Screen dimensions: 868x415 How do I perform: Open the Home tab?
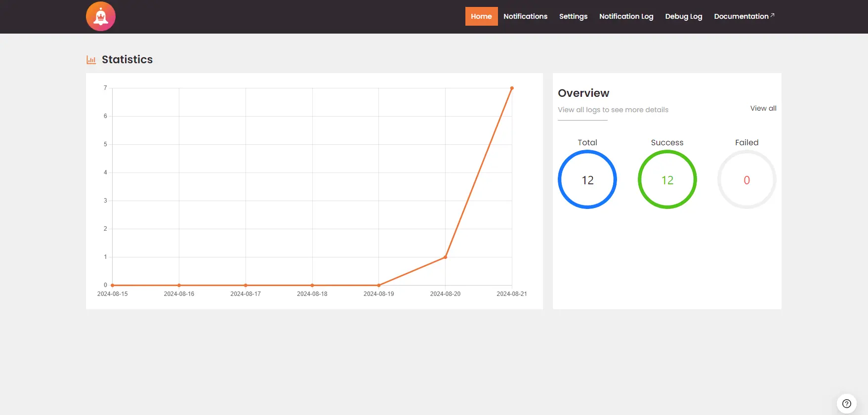[481, 16]
